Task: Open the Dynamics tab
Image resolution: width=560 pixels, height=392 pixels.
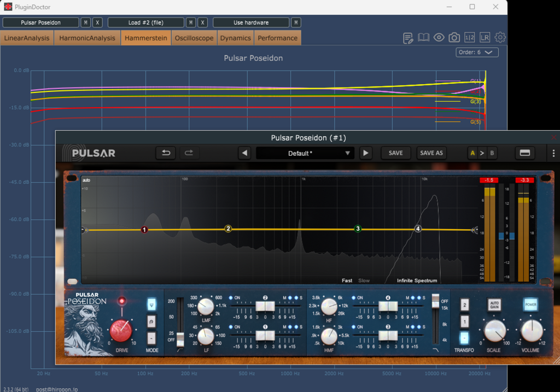Action: pyautogui.click(x=235, y=38)
